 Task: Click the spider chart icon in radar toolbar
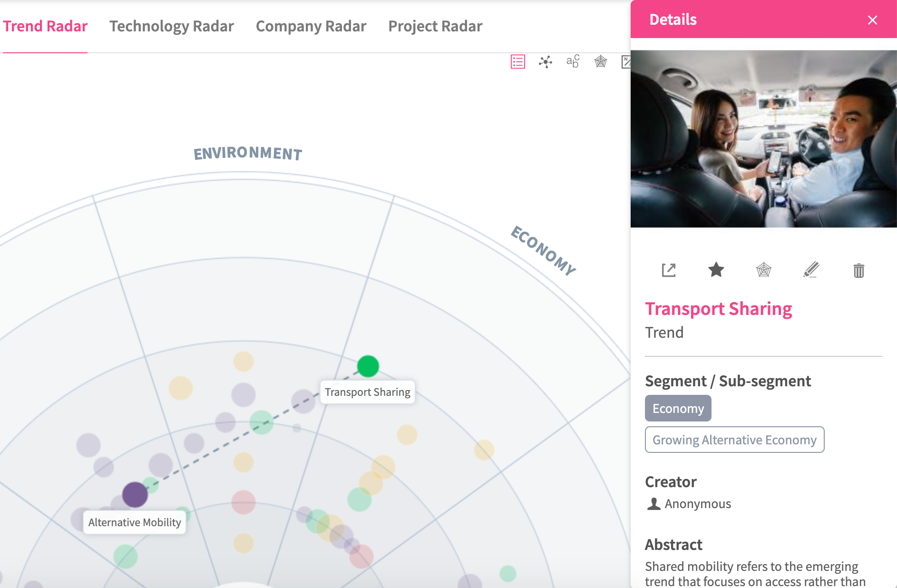click(x=601, y=62)
